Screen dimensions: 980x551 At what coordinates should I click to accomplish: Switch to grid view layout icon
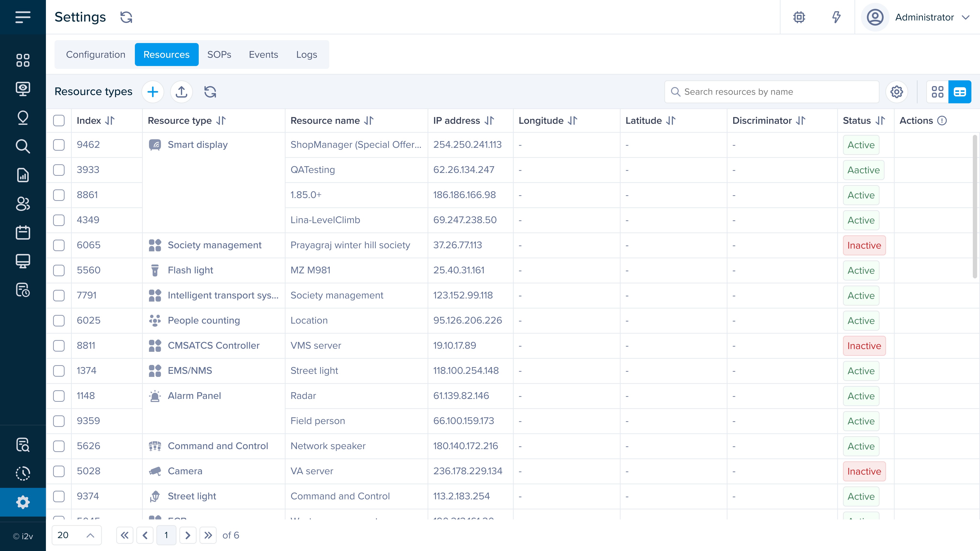(937, 92)
